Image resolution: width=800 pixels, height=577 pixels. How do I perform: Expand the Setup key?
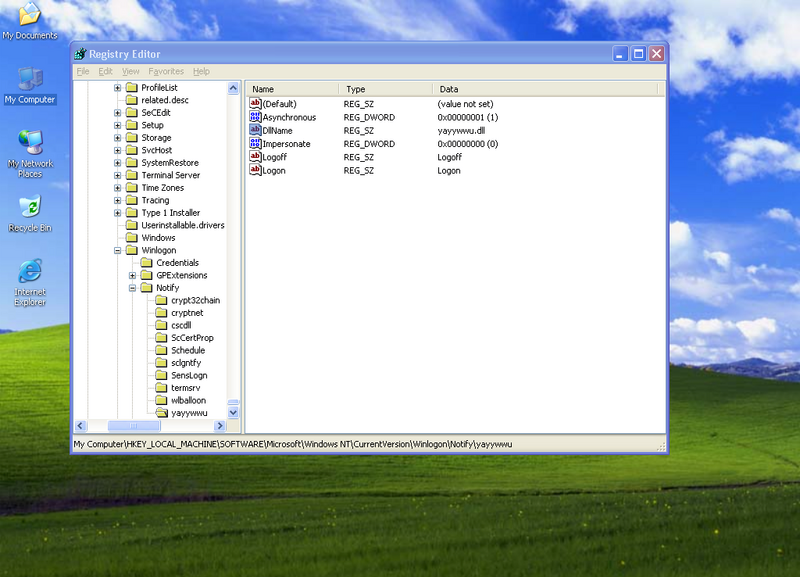117,125
